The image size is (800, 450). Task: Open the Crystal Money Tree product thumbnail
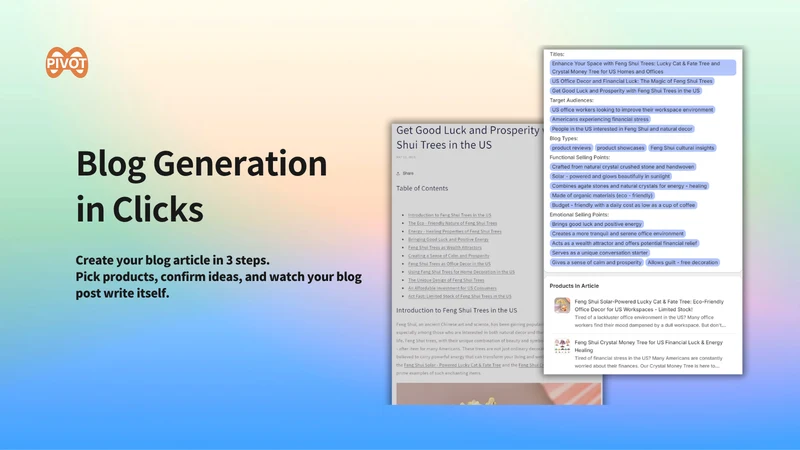pos(562,346)
